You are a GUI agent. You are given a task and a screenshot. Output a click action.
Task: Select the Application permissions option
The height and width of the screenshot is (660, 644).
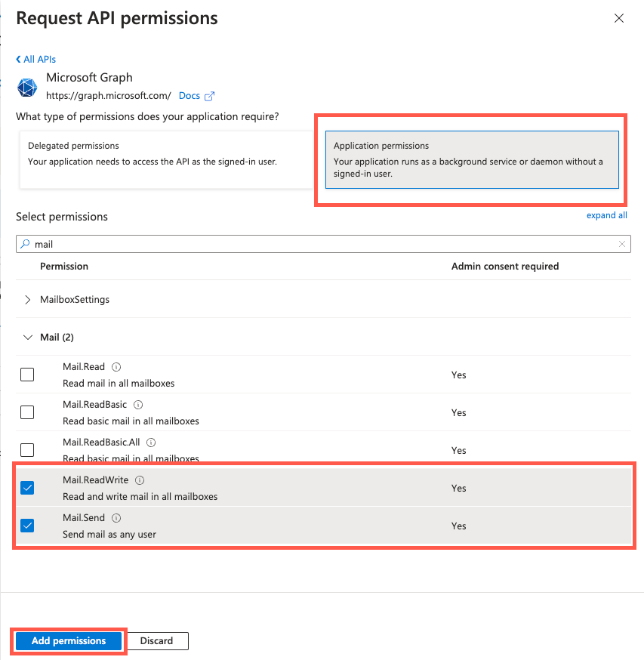[471, 159]
